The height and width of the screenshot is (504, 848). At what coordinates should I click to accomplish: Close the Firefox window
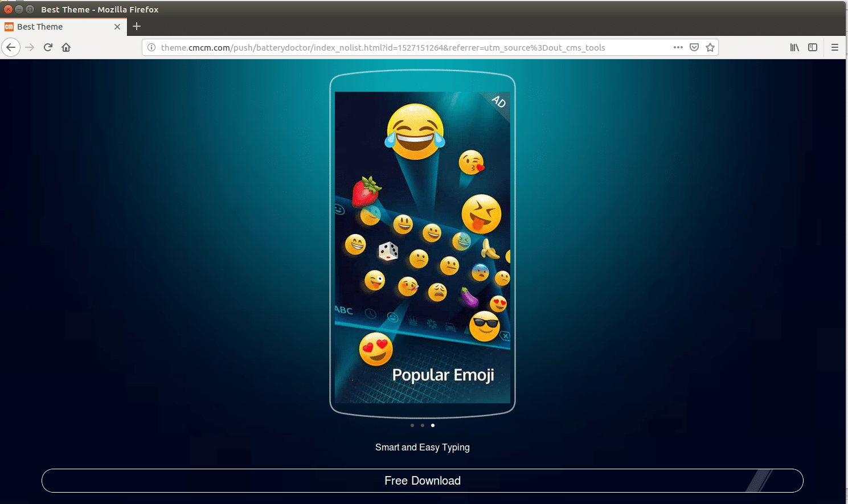click(x=8, y=9)
